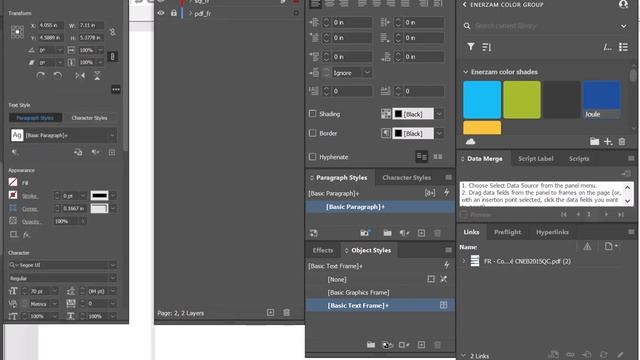
Task: Open the Border color [Black] dropdown
Action: tap(439, 133)
